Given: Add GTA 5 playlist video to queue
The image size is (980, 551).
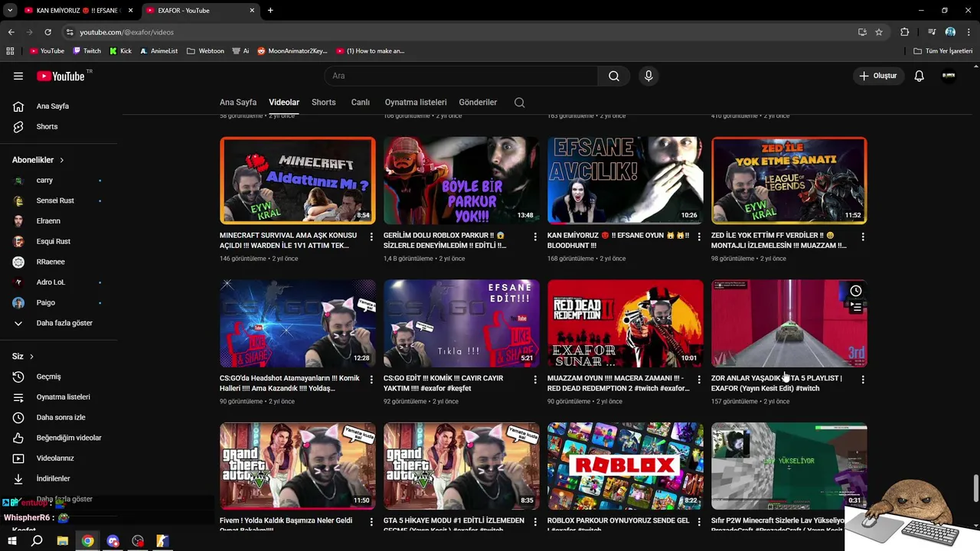Looking at the screenshot, I should point(856,308).
